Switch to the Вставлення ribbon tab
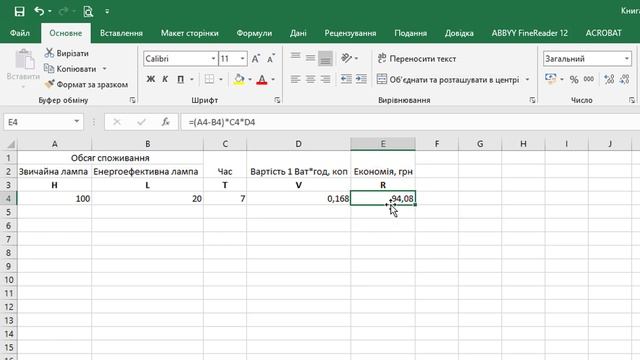Screen dimensions: 640x360 [121, 33]
